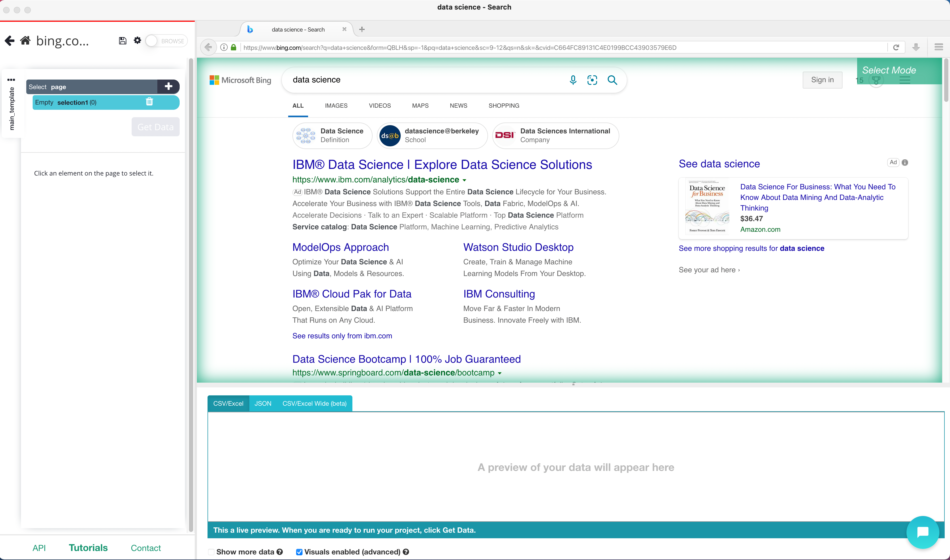
Task: Click See results only from ibm.com
Action: [342, 336]
